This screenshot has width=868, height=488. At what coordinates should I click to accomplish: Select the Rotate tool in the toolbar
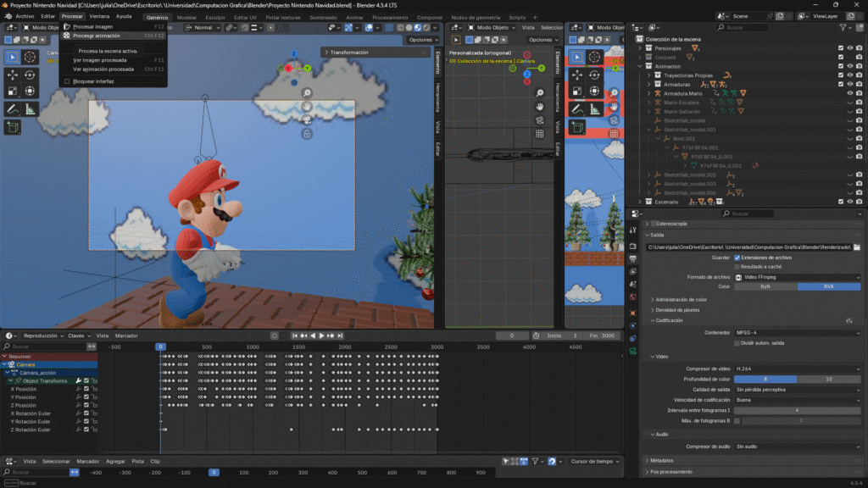pyautogui.click(x=31, y=75)
